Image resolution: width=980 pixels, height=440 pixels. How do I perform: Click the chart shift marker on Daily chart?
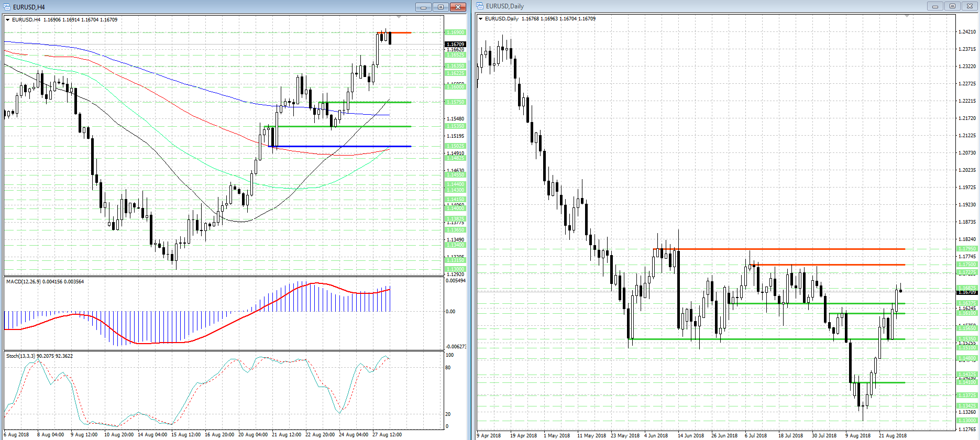pyautogui.click(x=907, y=16)
